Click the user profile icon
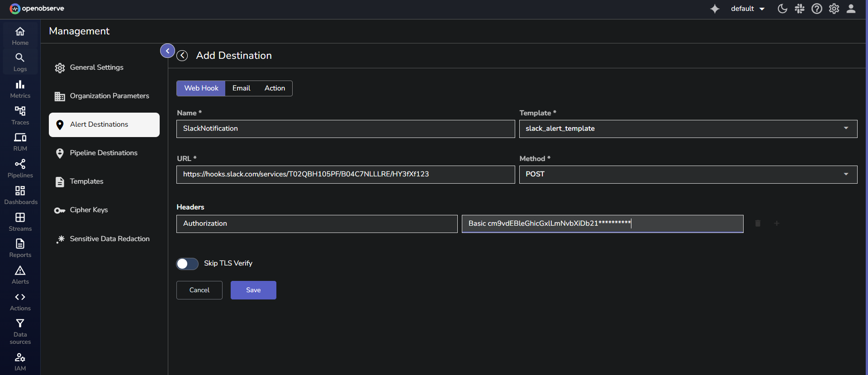The image size is (868, 375). tap(851, 9)
